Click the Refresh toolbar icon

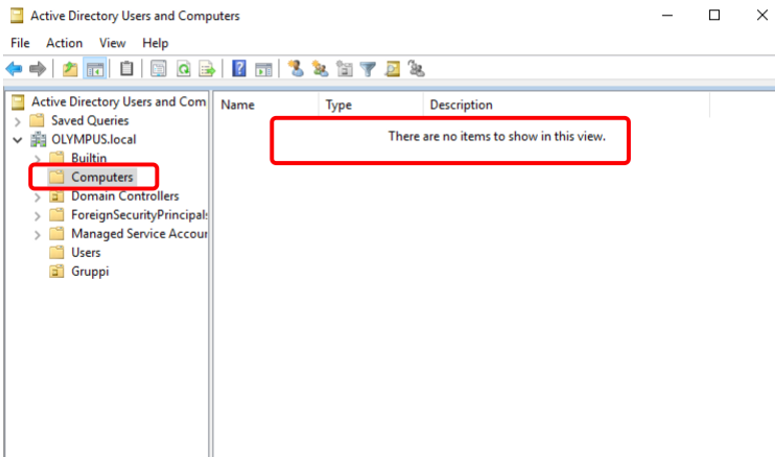pos(184,69)
